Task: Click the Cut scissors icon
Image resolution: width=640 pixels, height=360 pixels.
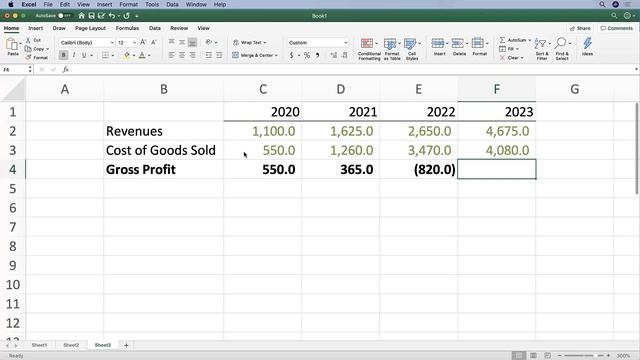Action: point(28,40)
